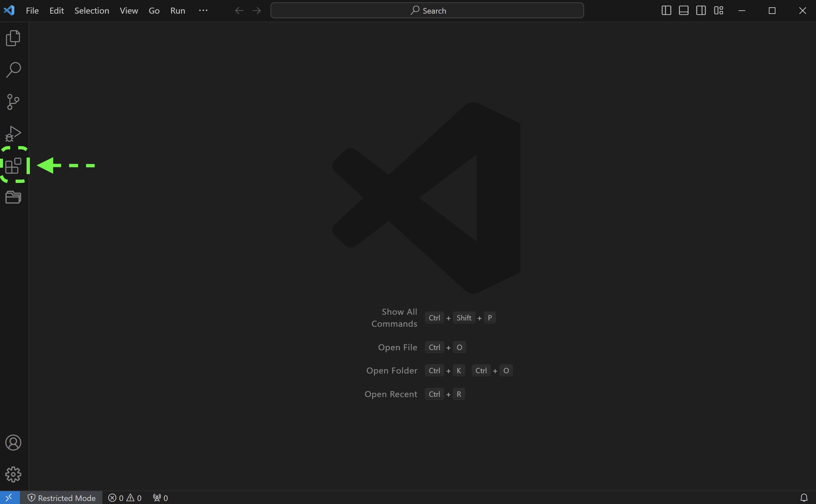This screenshot has height=504, width=816.
Task: Open the folders icon below Extensions
Action: (13, 197)
